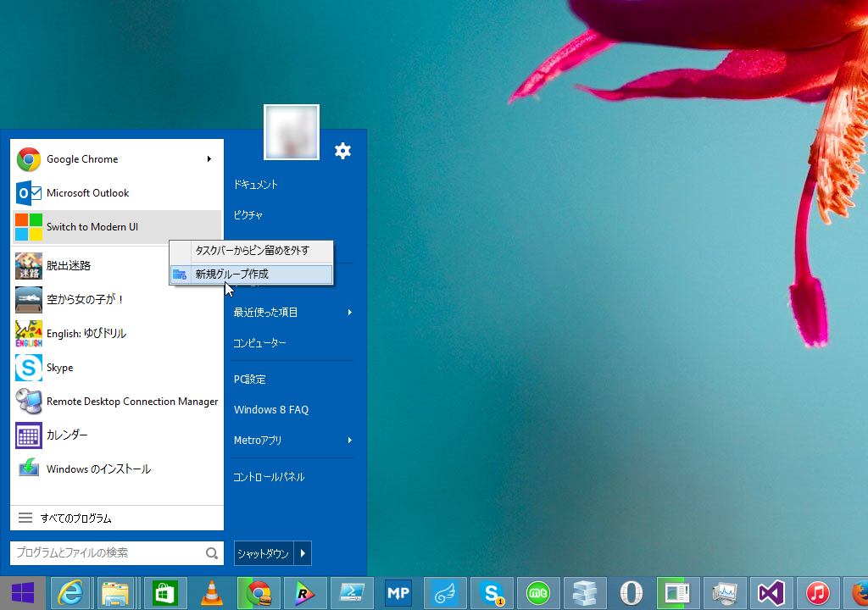Select 新規グループ作成 in the context menu
The image size is (868, 610).
click(x=252, y=274)
